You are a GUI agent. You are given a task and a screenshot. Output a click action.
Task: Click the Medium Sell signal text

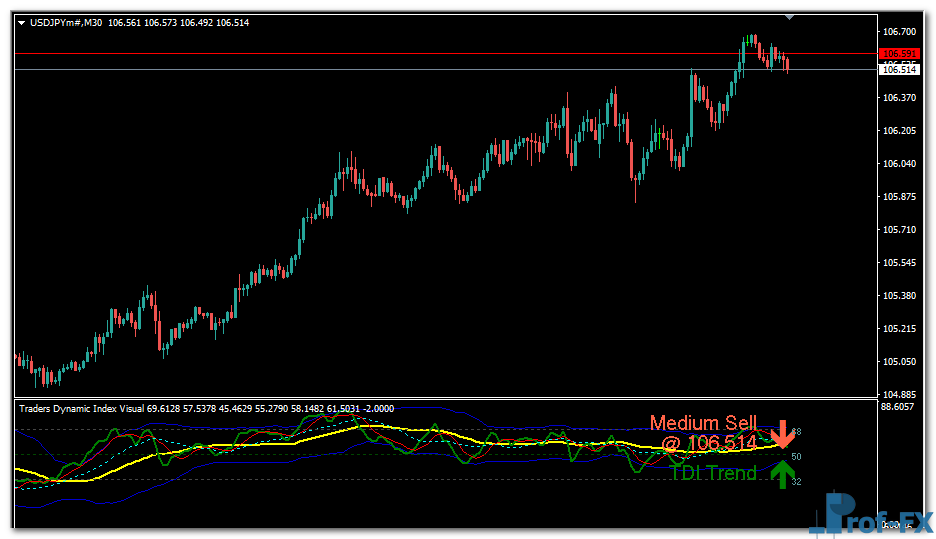pos(704,424)
